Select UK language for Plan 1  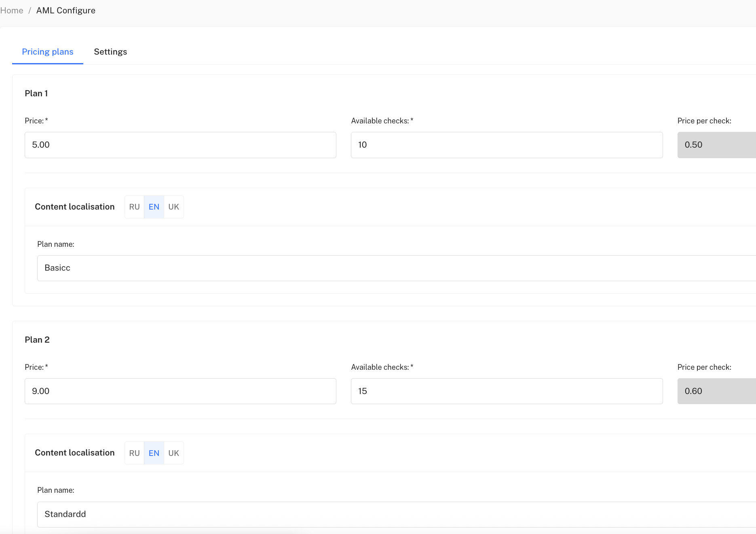coord(173,207)
